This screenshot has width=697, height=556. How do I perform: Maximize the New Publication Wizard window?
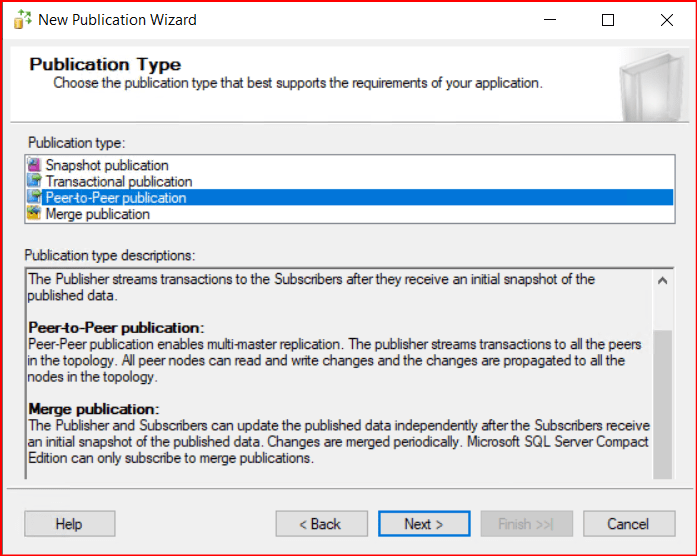pos(608,20)
